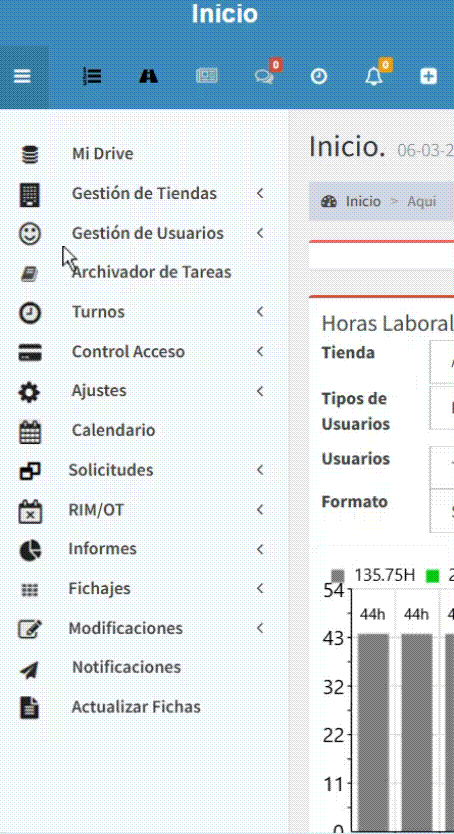Select the Ajustes menu label
Viewport: 454px width, 834px height.
99,391
